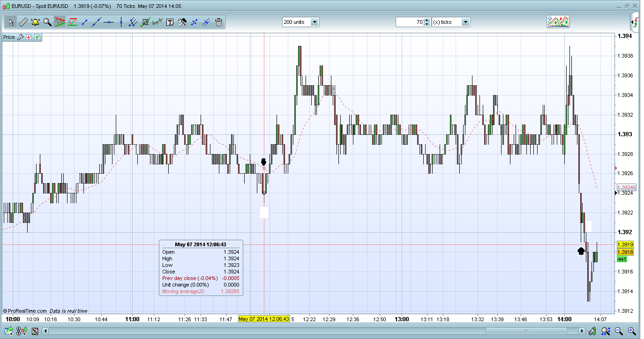The height and width of the screenshot is (339, 644).
Task: Select the green zigzag regression tool
Action: click(157, 22)
